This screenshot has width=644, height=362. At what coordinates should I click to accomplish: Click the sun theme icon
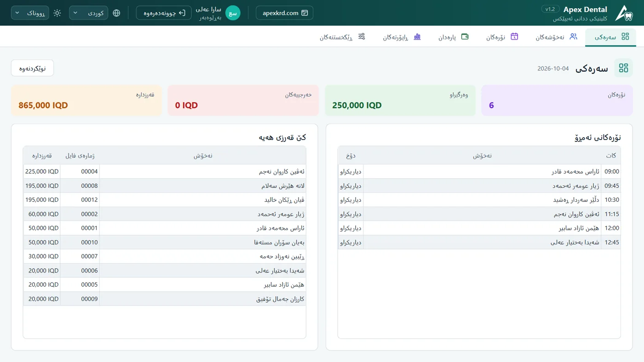pyautogui.click(x=57, y=13)
